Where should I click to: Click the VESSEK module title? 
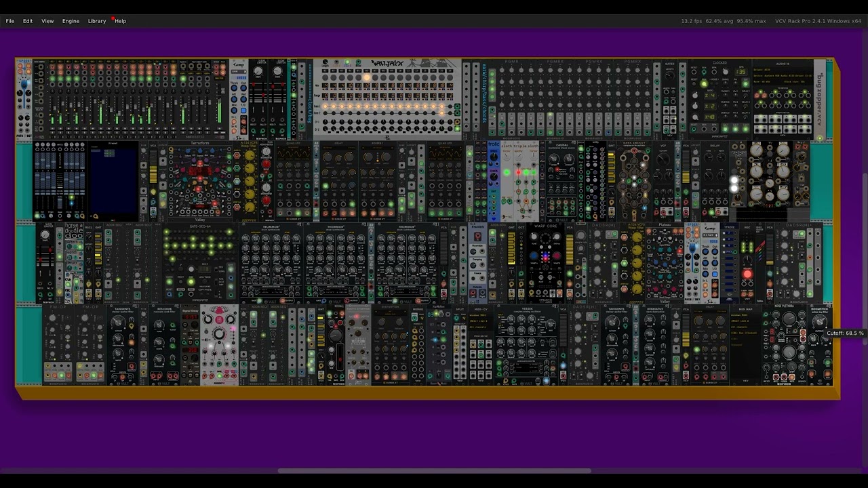click(527, 308)
